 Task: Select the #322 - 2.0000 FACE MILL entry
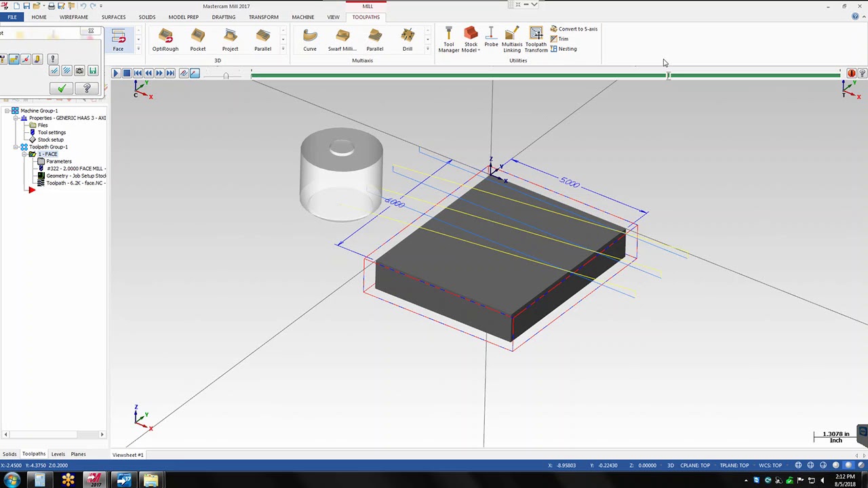pos(75,169)
